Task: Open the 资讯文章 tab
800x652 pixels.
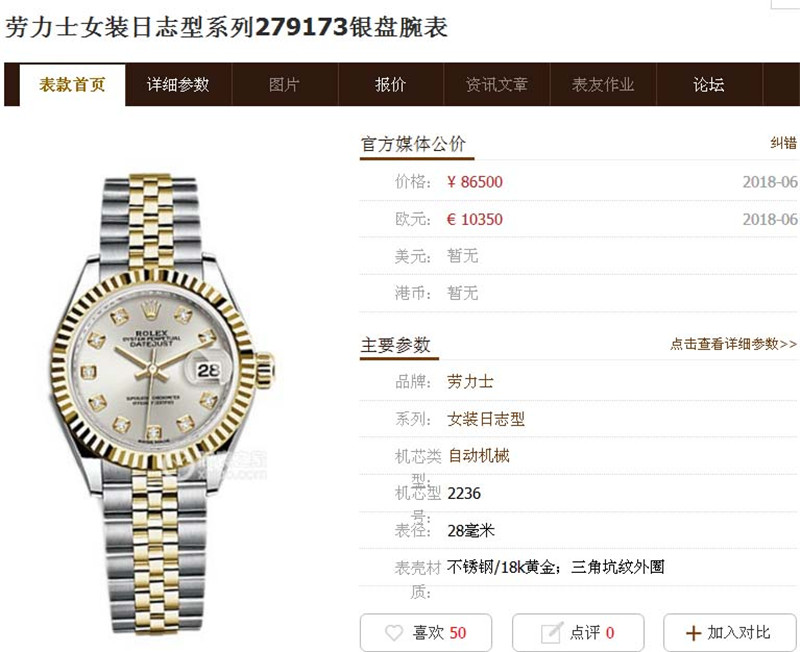Action: pyautogui.click(x=496, y=85)
